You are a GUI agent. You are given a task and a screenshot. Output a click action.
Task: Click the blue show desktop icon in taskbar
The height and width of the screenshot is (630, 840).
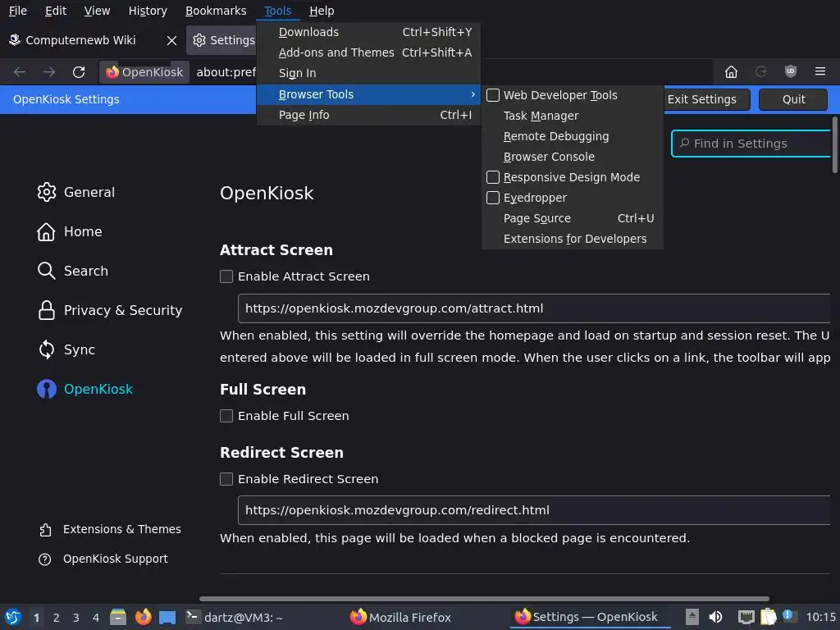[167, 617]
